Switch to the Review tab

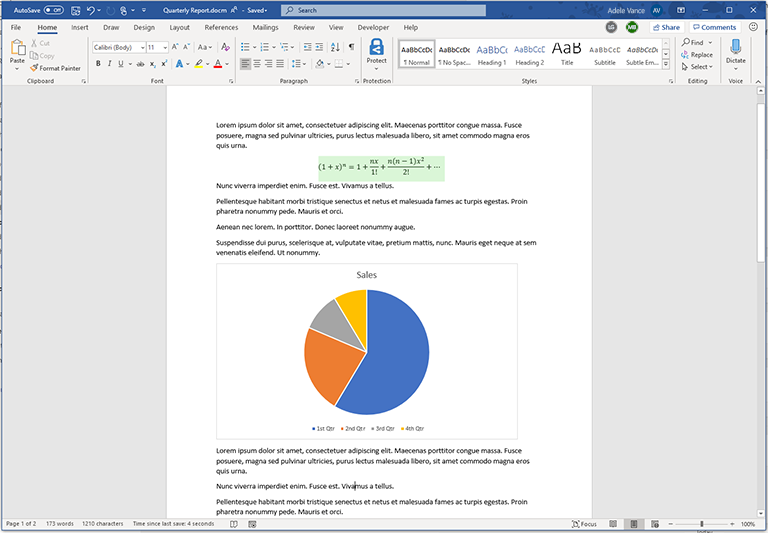(x=304, y=27)
